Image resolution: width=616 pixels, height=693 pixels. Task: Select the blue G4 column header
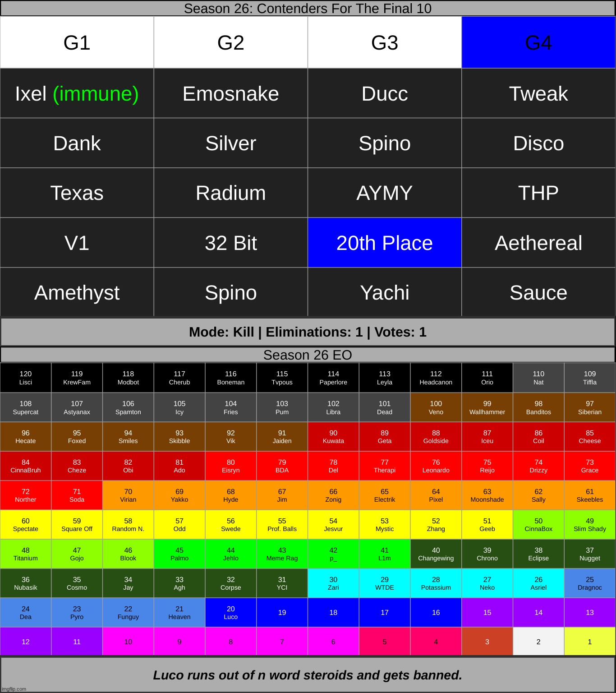pyautogui.click(x=538, y=42)
